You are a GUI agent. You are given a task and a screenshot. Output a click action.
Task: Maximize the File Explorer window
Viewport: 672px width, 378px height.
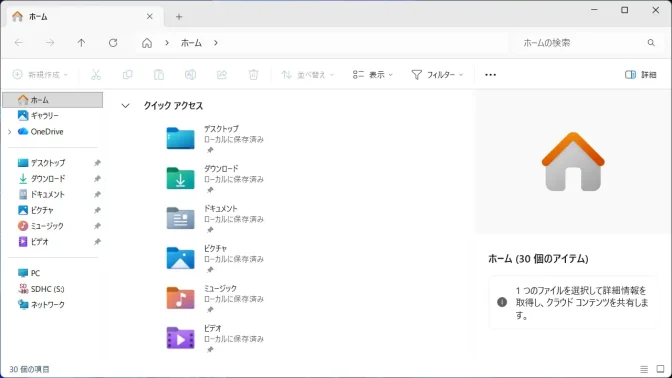625,10
